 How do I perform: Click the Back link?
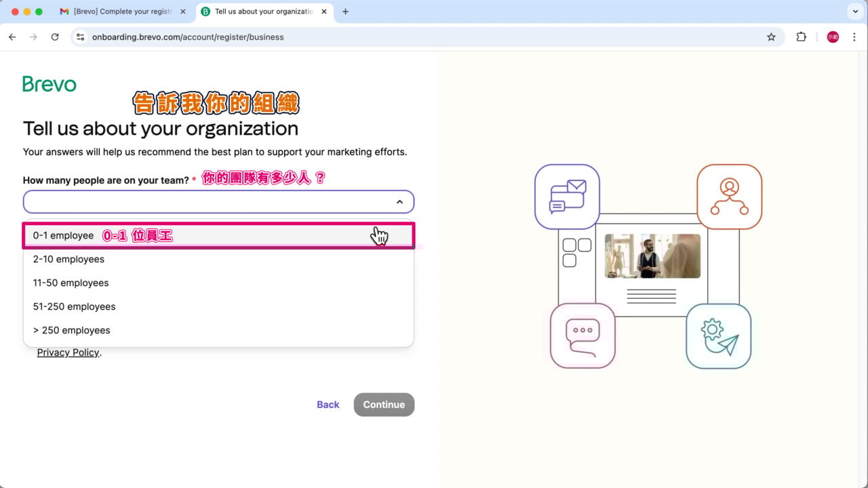[328, 405]
